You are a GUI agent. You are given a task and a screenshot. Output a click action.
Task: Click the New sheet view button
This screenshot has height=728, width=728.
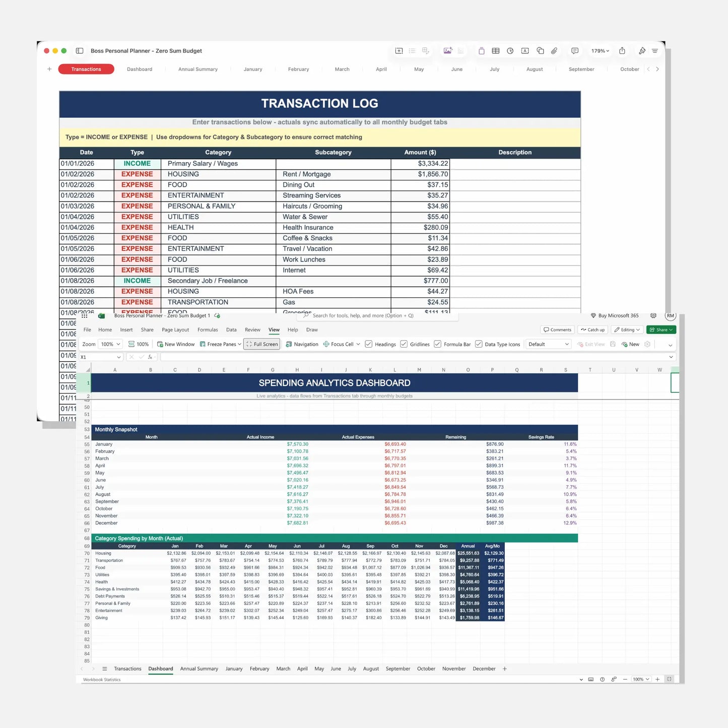click(x=631, y=345)
